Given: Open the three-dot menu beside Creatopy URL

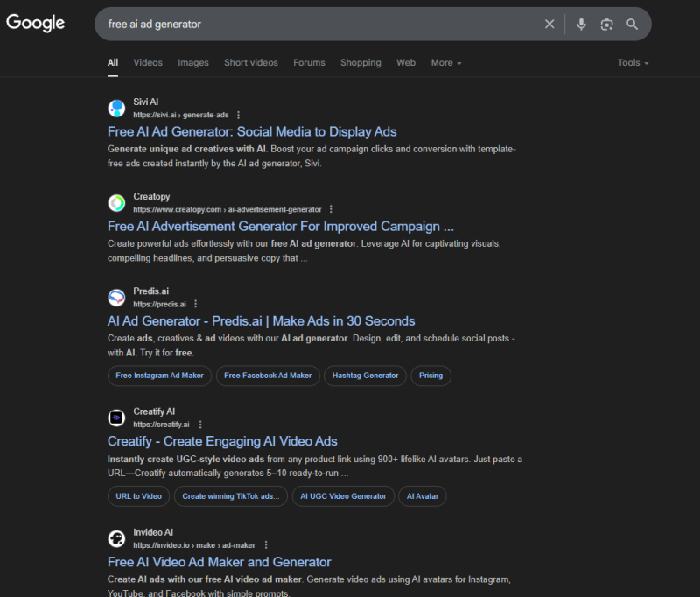Looking at the screenshot, I should click(331, 209).
